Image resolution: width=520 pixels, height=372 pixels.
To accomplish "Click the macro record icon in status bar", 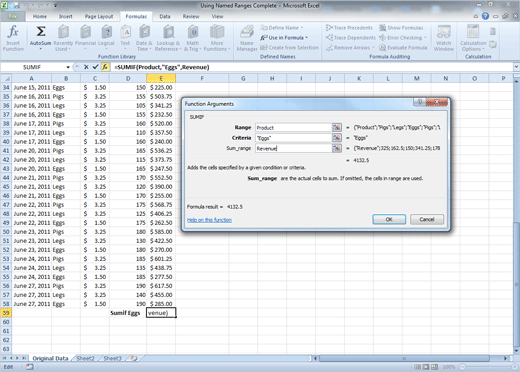I will pyautogui.click(x=30, y=367).
